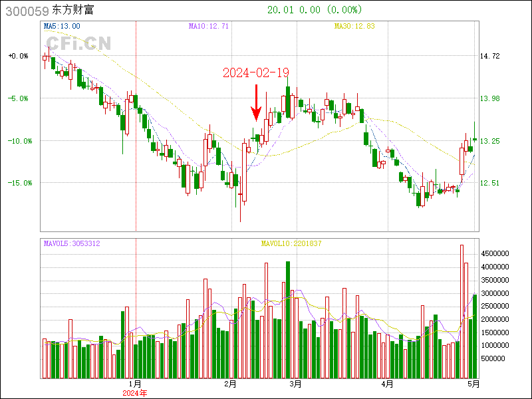
Task: Click the 4500000 volume axis label
Action: tap(496, 253)
